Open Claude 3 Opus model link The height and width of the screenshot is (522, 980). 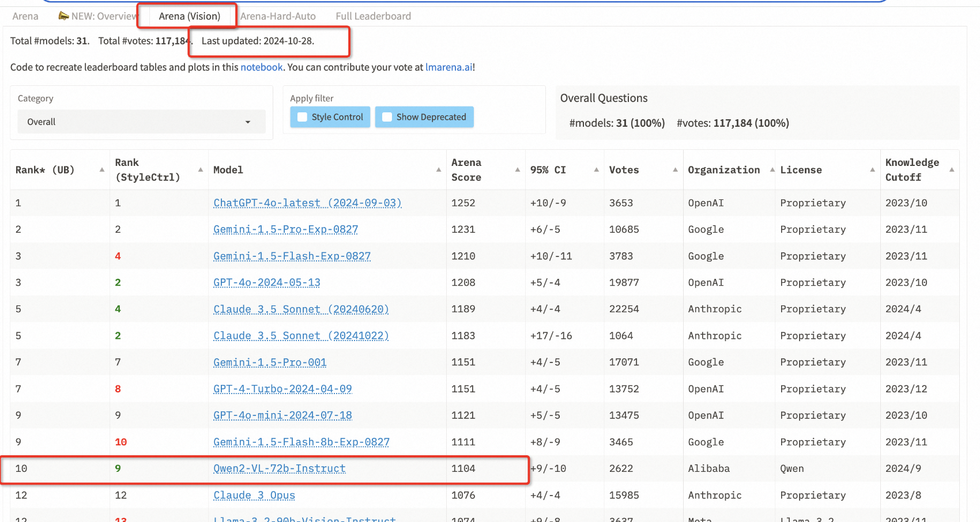[x=254, y=495]
